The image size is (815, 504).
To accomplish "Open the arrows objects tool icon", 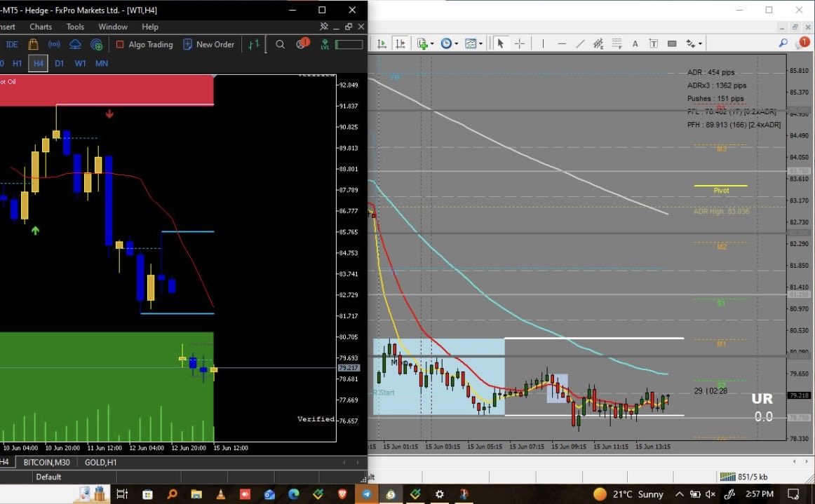I will point(690,43).
